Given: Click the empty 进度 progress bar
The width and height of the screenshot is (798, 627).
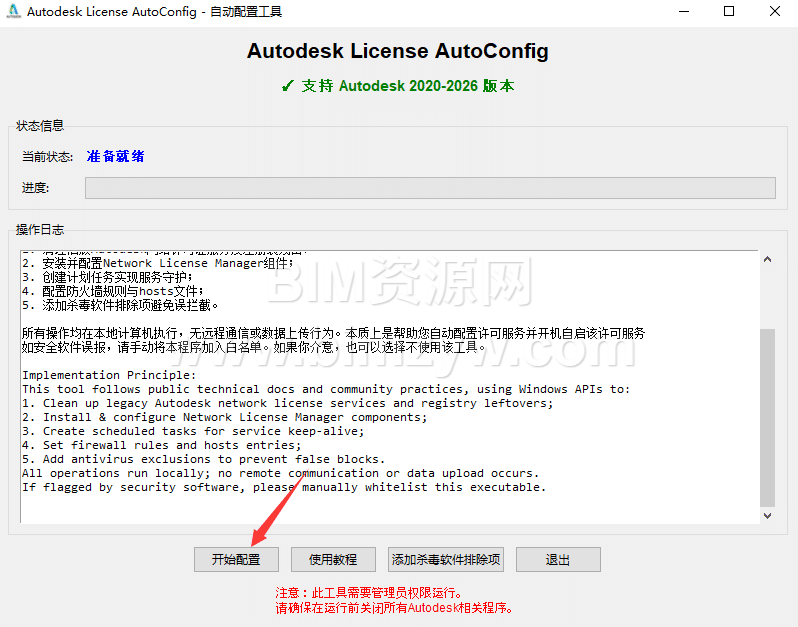Looking at the screenshot, I should pos(430,188).
